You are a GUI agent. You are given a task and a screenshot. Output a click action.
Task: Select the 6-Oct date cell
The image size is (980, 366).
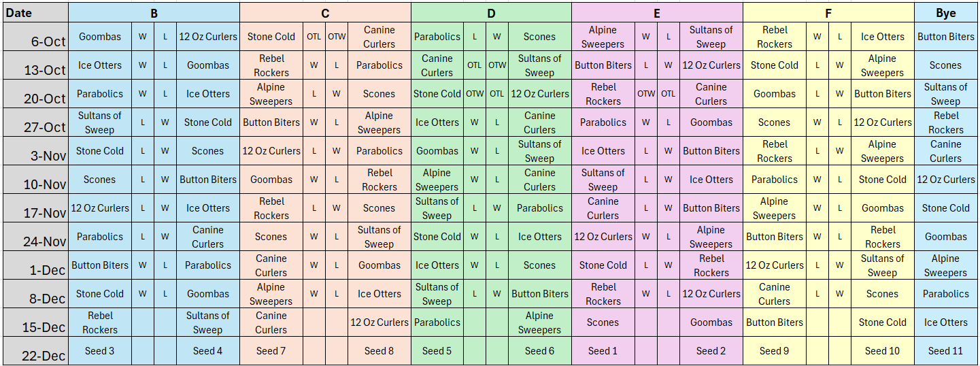pos(34,37)
